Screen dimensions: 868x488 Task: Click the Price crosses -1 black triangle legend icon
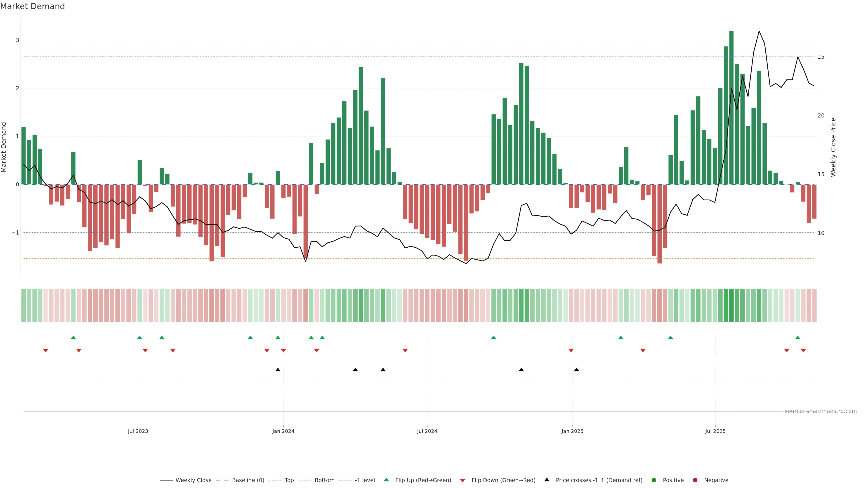point(547,480)
